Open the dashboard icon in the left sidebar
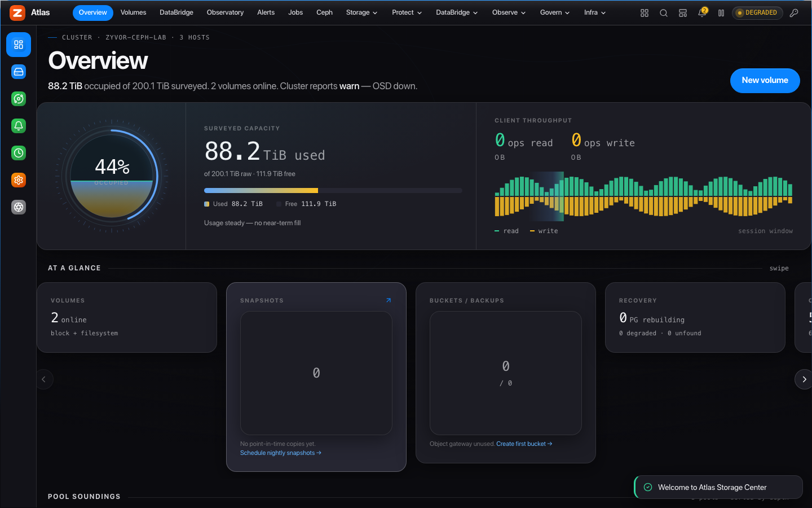Viewport: 812px width, 508px height. click(x=19, y=45)
